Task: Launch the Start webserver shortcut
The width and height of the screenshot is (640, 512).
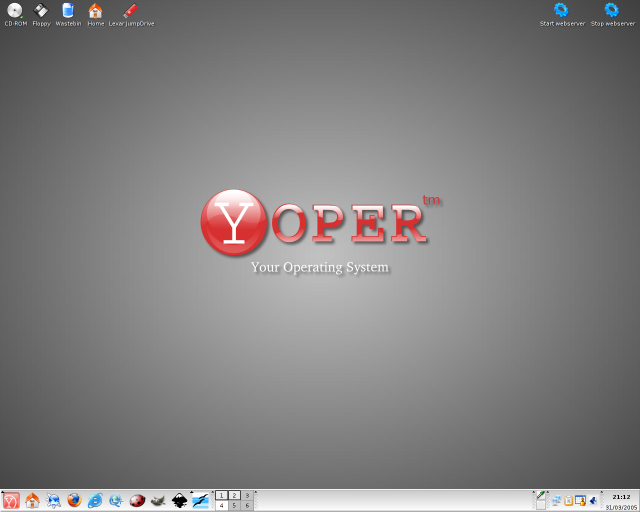Action: coord(562,14)
